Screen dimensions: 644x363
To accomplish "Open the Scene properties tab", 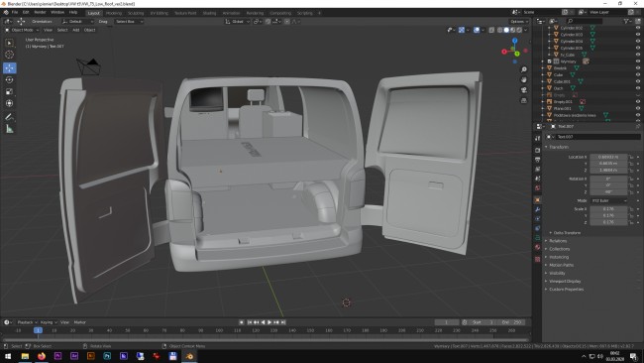I will tap(538, 179).
